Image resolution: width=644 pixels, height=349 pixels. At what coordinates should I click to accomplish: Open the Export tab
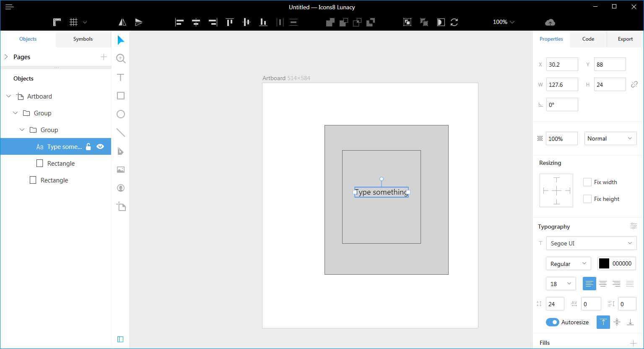[625, 39]
